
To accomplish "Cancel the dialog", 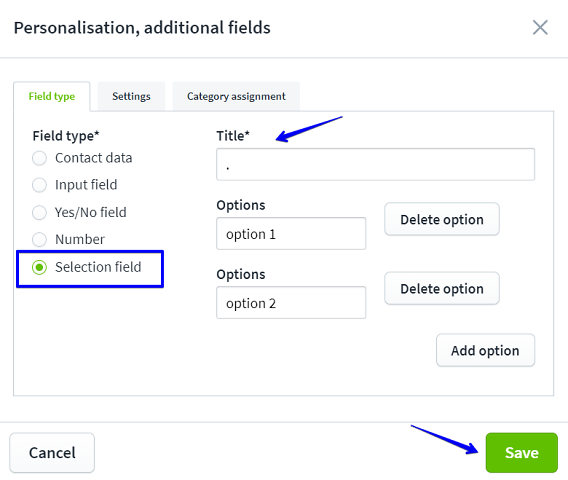I will point(52,453).
